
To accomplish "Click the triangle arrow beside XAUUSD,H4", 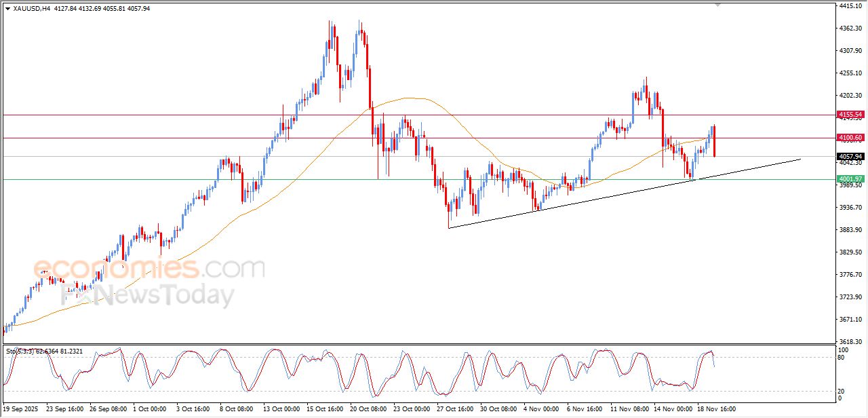I will click(x=7, y=8).
